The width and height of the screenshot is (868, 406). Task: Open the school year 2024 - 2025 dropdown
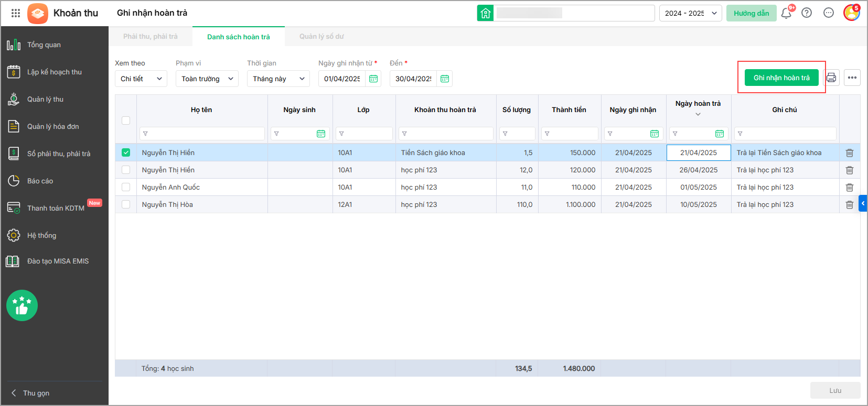(690, 13)
